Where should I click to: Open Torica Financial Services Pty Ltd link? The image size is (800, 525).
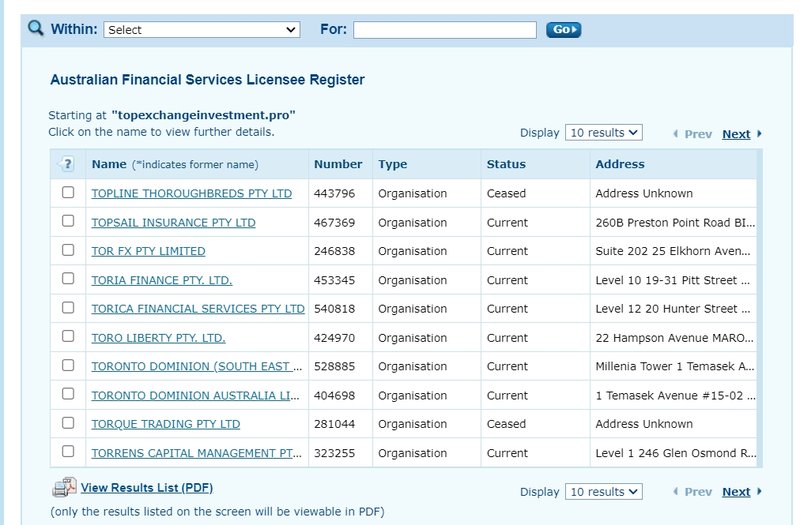[x=198, y=309]
